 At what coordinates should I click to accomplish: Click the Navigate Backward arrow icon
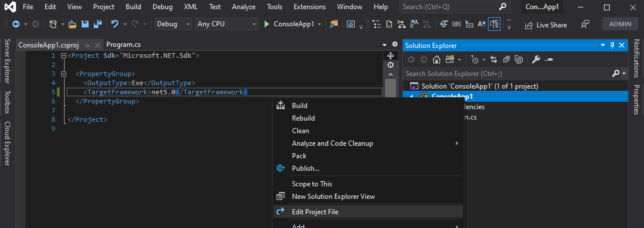point(16,24)
